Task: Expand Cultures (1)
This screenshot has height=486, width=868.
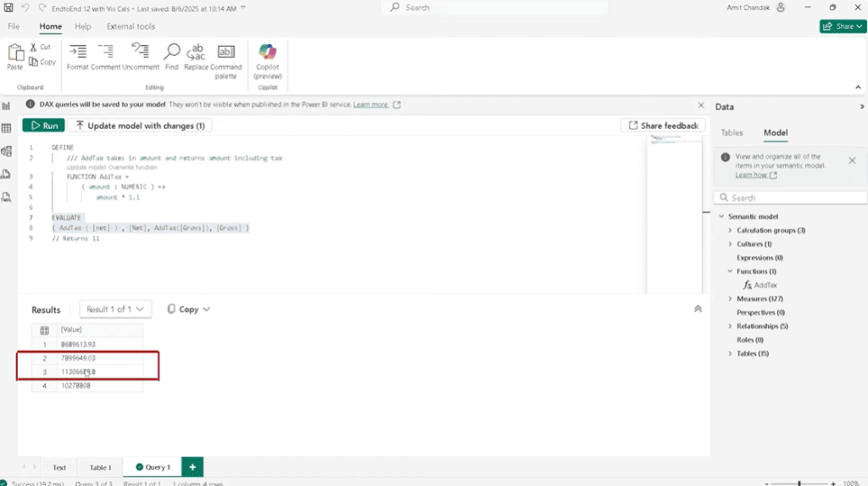Action: click(x=730, y=243)
